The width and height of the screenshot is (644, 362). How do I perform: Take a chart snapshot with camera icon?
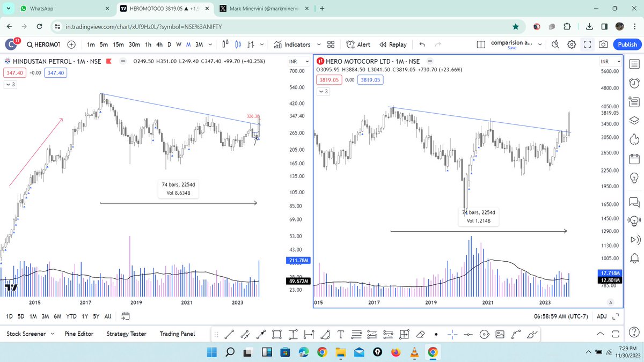pyautogui.click(x=604, y=45)
